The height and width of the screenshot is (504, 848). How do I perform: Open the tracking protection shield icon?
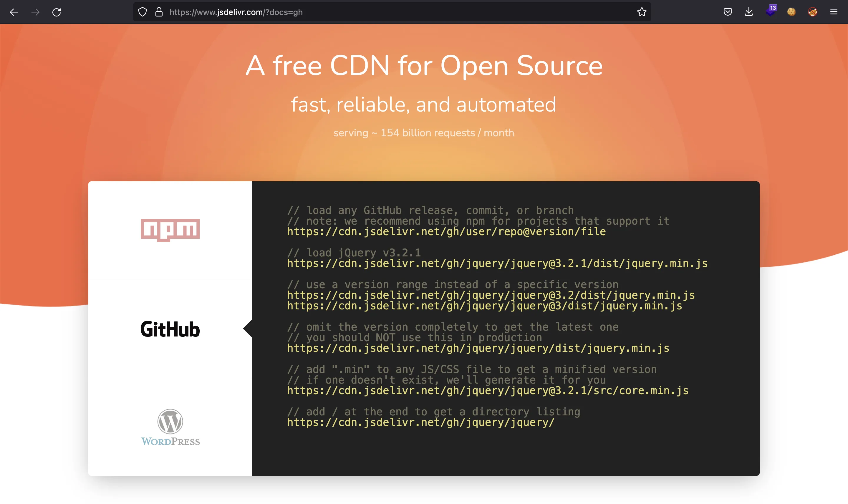click(x=143, y=12)
